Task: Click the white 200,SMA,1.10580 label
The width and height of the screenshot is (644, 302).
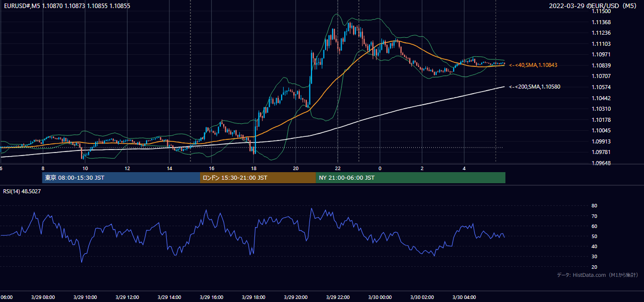Action: pyautogui.click(x=534, y=87)
